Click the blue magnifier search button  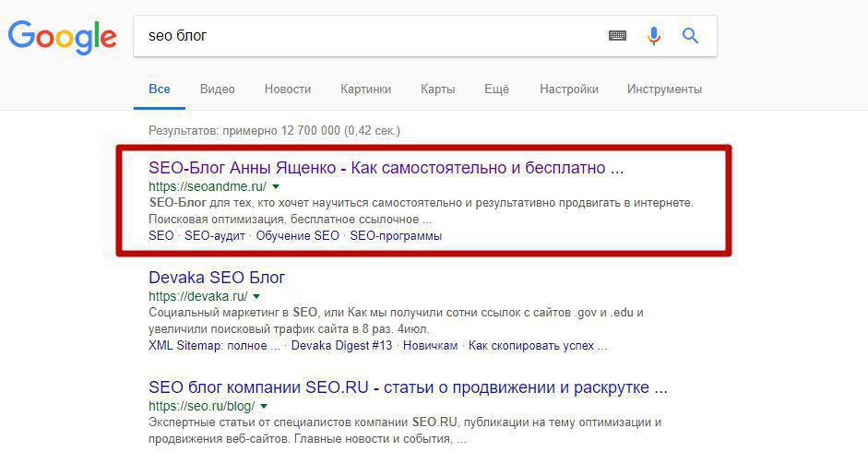point(690,36)
